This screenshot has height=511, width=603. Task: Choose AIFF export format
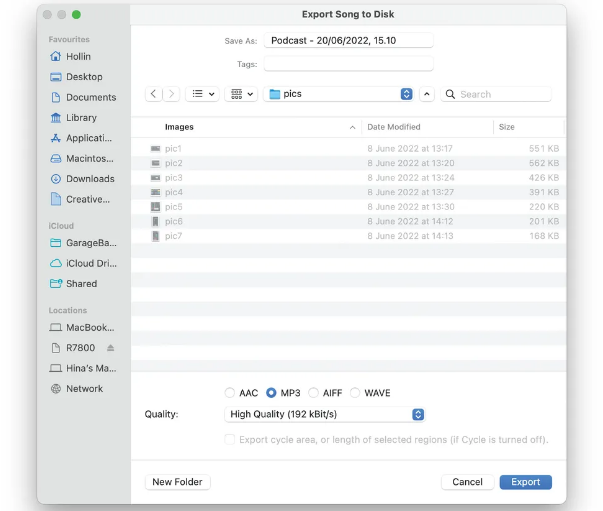click(x=314, y=393)
